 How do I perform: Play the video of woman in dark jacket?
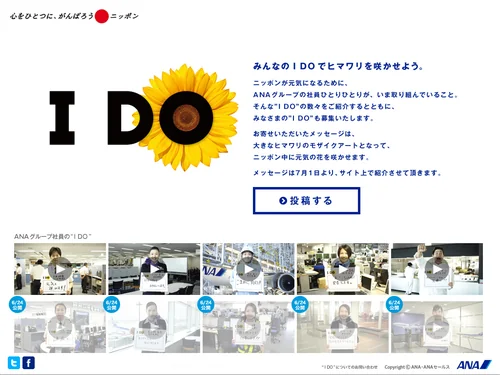point(154,269)
